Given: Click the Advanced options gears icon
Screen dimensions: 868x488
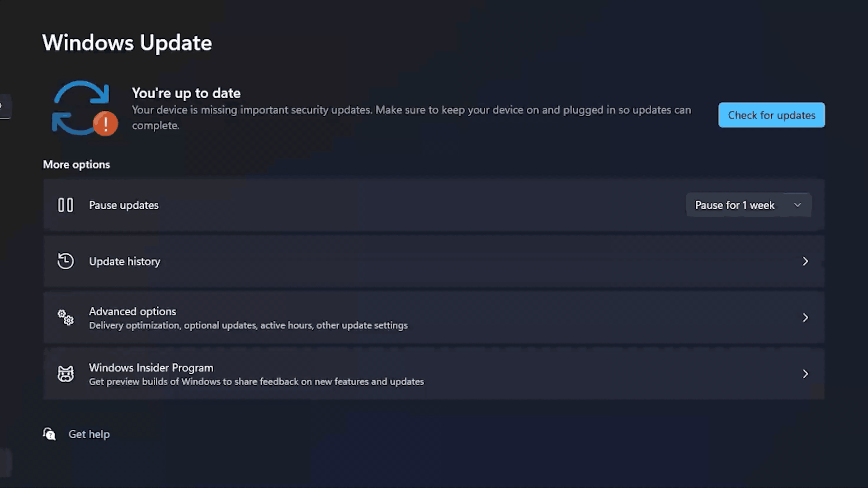Looking at the screenshot, I should [x=66, y=317].
